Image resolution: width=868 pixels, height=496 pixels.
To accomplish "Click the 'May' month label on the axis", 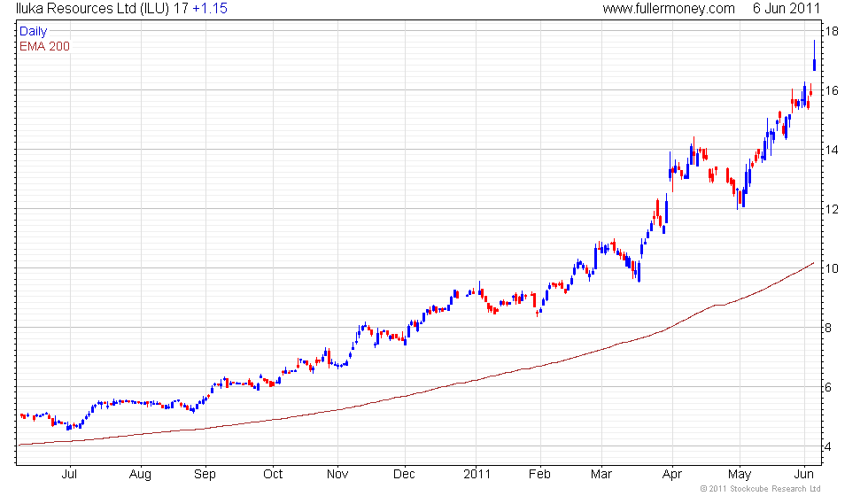I will tap(740, 475).
